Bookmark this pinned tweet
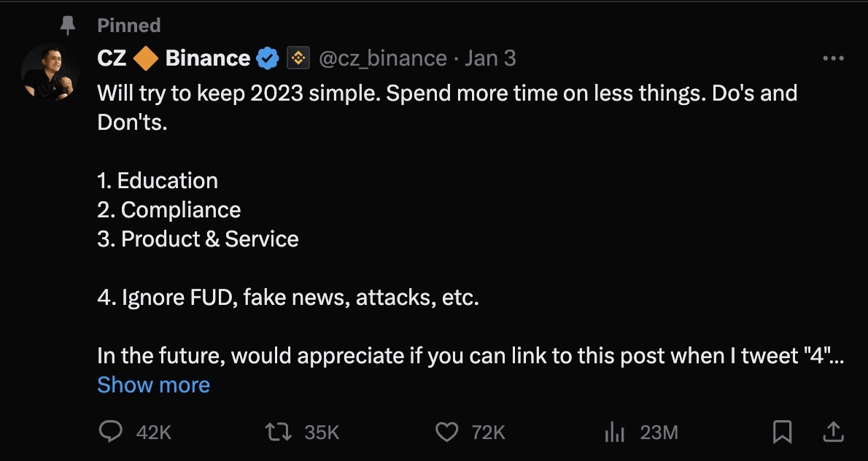 782,433
